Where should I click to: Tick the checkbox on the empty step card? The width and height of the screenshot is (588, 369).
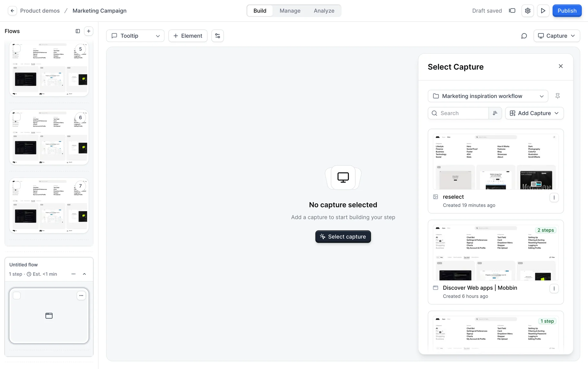17,296
